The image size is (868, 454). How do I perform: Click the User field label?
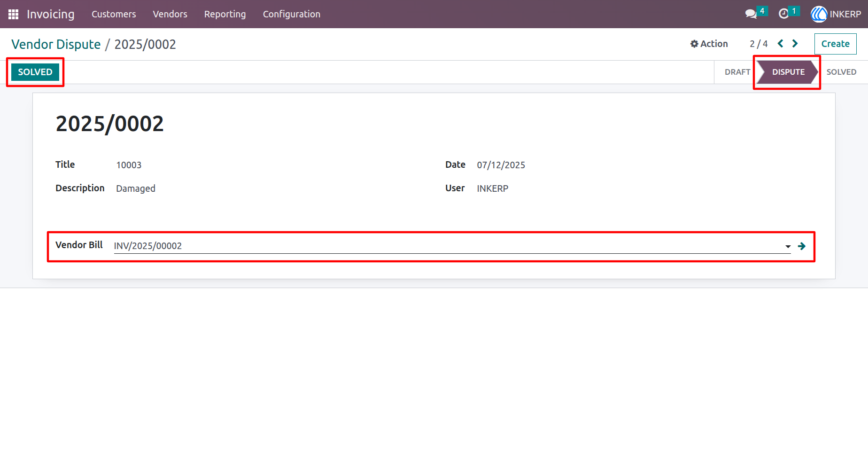pos(455,188)
